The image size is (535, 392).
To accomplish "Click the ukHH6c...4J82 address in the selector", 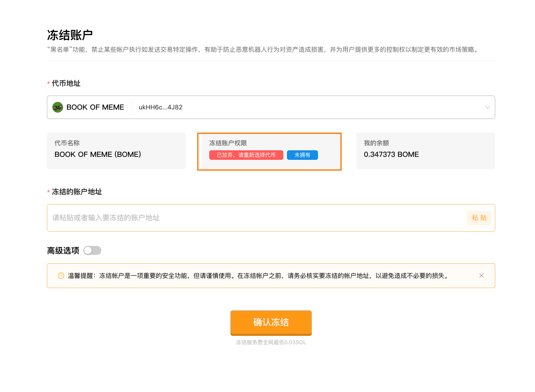I will click(160, 107).
